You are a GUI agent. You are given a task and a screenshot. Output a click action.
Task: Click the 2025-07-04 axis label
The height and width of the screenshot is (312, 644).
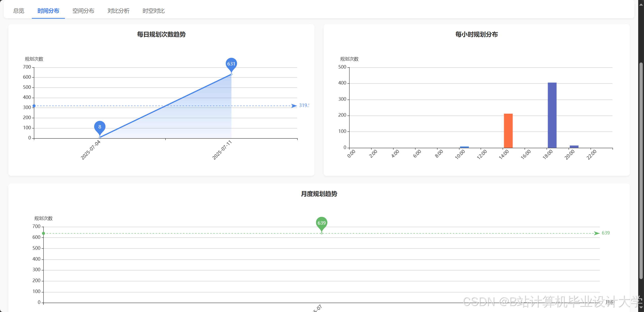(90, 150)
